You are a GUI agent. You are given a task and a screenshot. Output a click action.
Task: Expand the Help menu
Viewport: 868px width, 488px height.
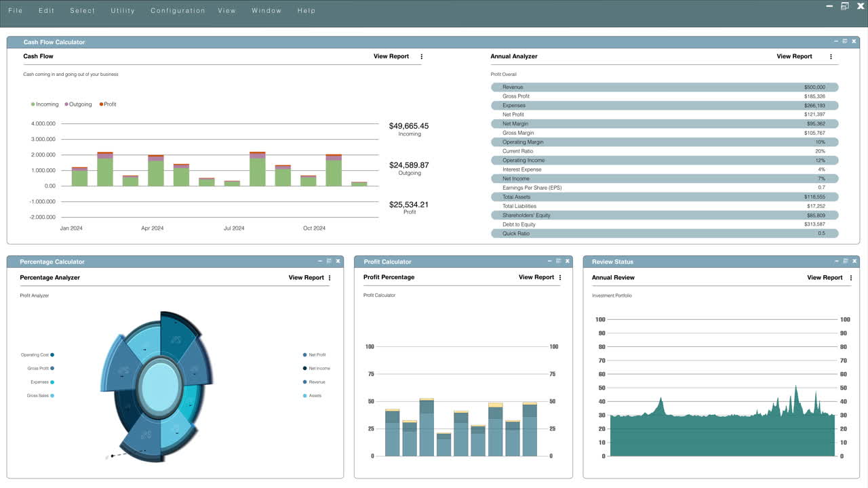(307, 11)
